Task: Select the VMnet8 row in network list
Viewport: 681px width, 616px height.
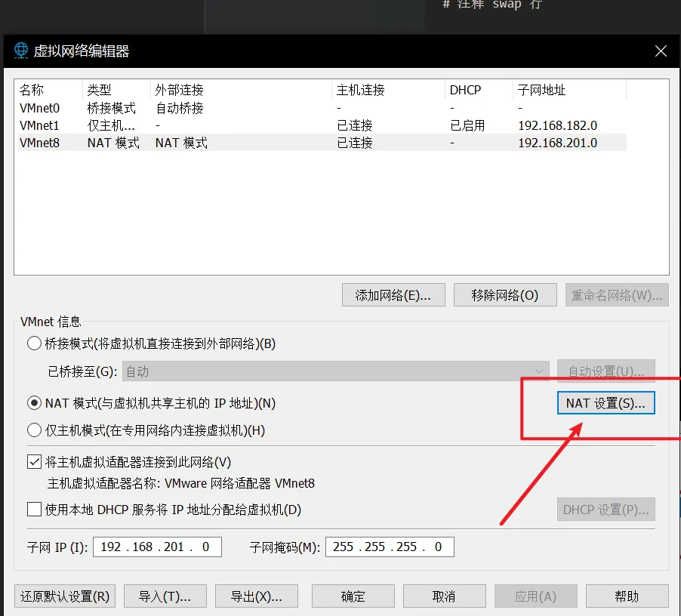Action: coord(322,143)
